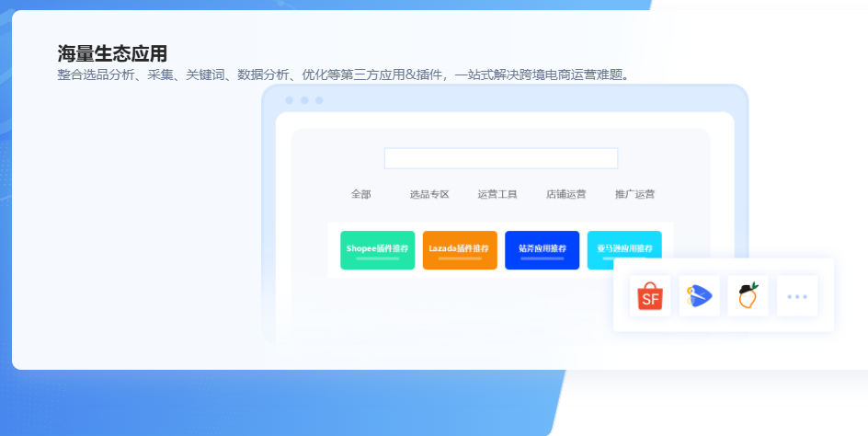The width and height of the screenshot is (868, 436).
Task: Open the red SF shopping bag app
Action: tap(650, 296)
